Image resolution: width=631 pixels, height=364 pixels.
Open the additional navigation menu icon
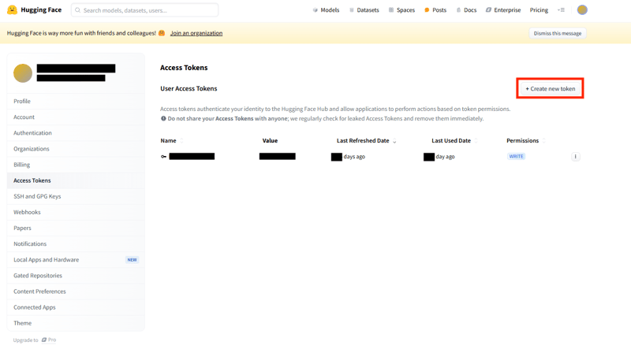561,10
